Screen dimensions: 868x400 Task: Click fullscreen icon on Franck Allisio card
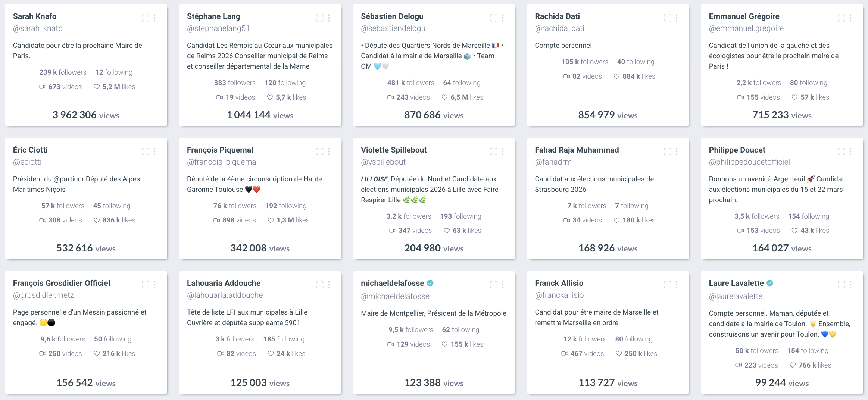[667, 285]
